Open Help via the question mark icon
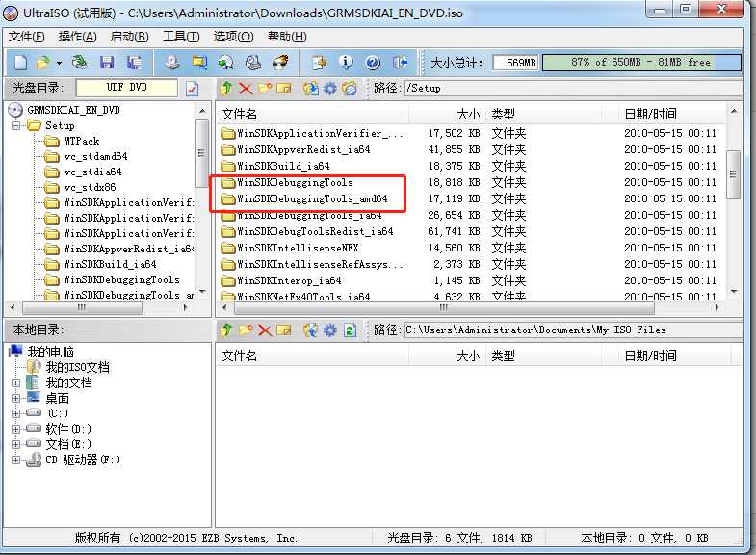 [373, 63]
